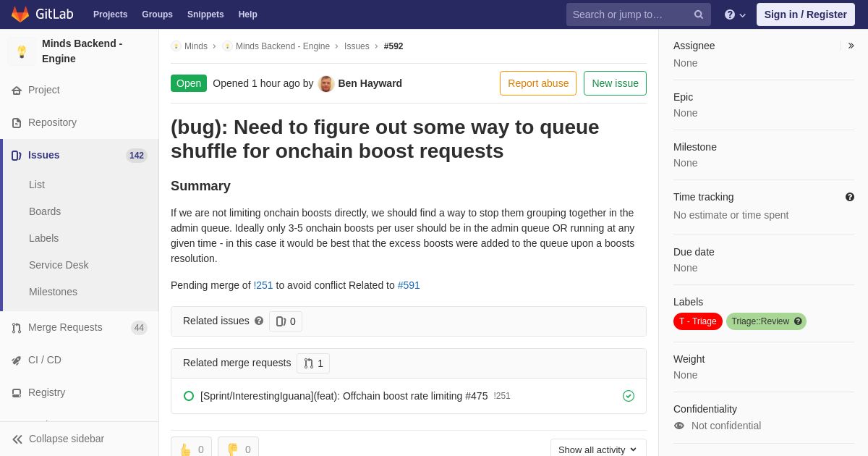Click the #592 breadcrumb item

pyautogui.click(x=393, y=46)
